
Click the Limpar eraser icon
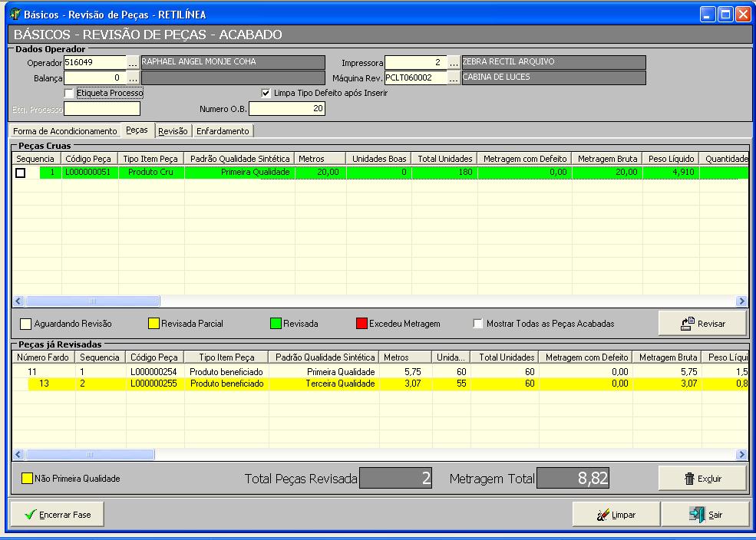pos(602,515)
